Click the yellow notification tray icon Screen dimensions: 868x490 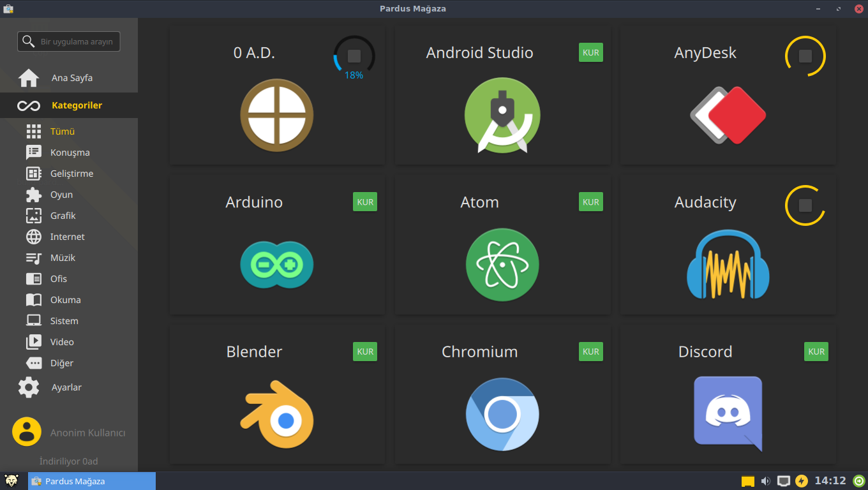point(747,481)
